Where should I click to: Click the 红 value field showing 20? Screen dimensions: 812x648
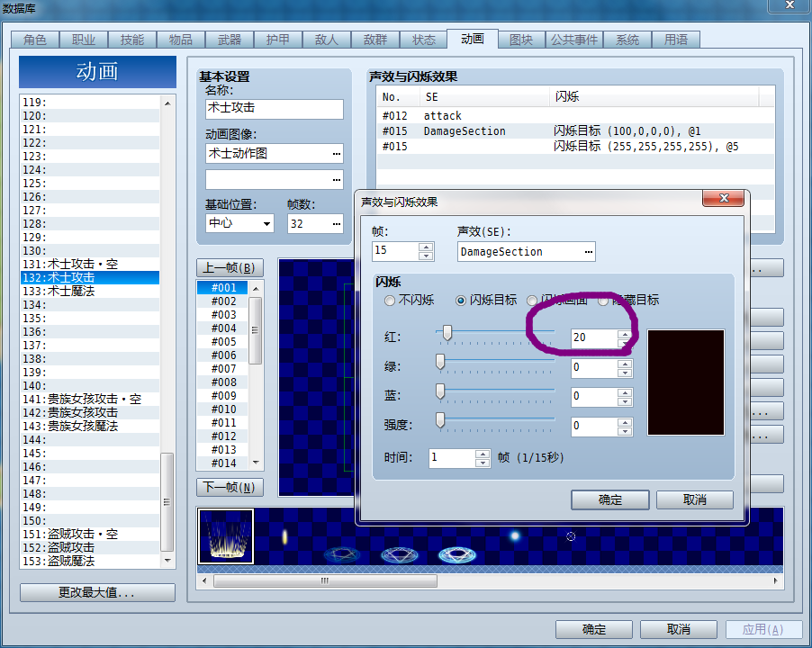click(x=594, y=337)
